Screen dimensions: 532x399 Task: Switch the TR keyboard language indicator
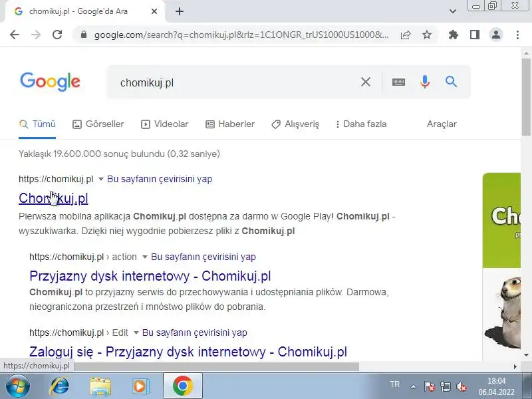(394, 384)
